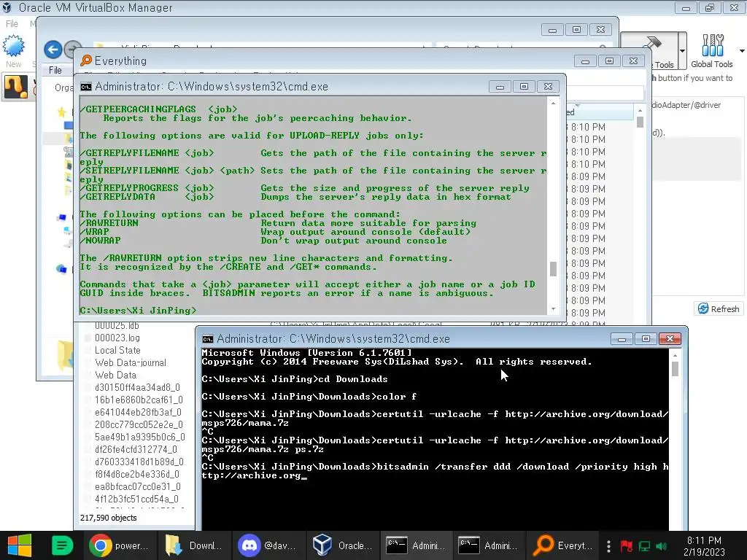The image size is (747, 560).
Task: Click the scrollbar thumb in black cmd window
Action: coord(675,369)
